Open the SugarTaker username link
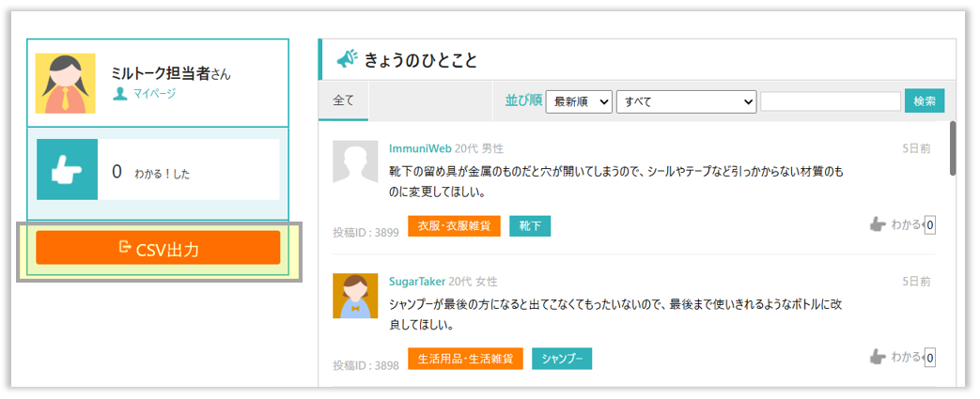 417,282
